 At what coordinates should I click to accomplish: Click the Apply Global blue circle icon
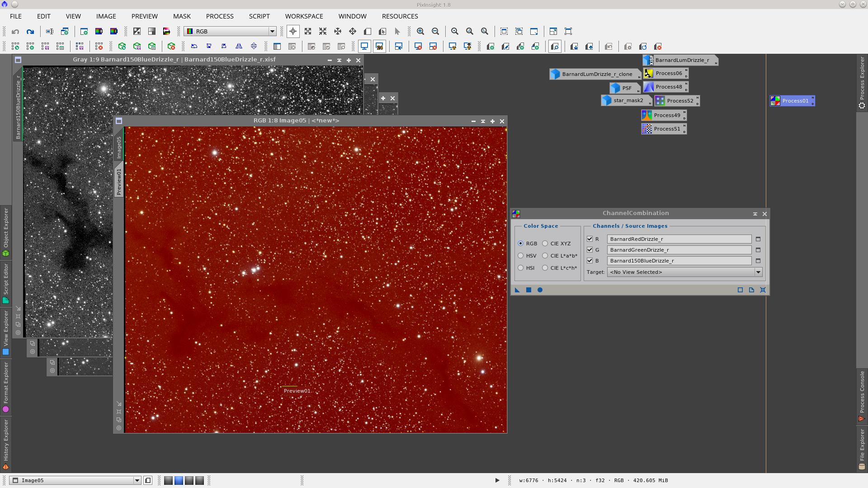tap(540, 290)
